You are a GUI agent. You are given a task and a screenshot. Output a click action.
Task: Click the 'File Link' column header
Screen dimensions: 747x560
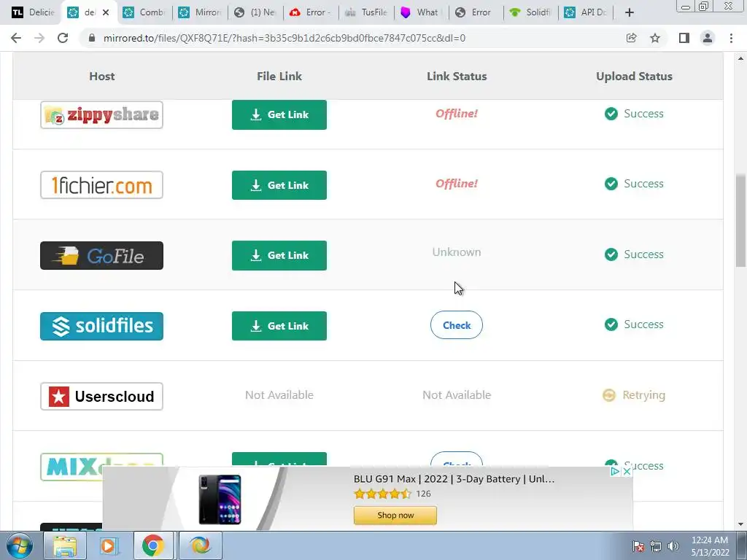[279, 76]
